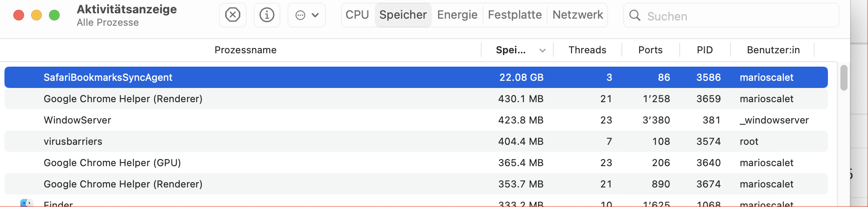Click the stop process X icon

233,15
